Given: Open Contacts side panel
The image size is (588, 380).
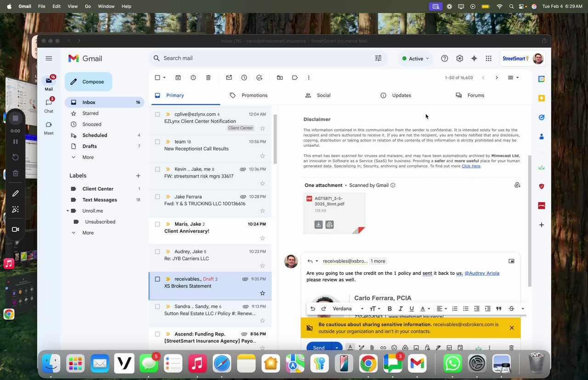Looking at the screenshot, I should (542, 136).
